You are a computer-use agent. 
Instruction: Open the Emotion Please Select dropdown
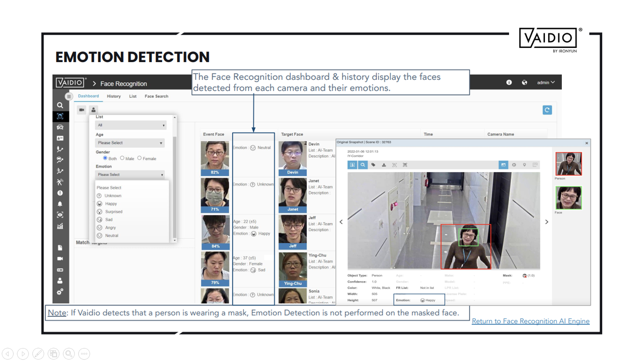click(130, 174)
